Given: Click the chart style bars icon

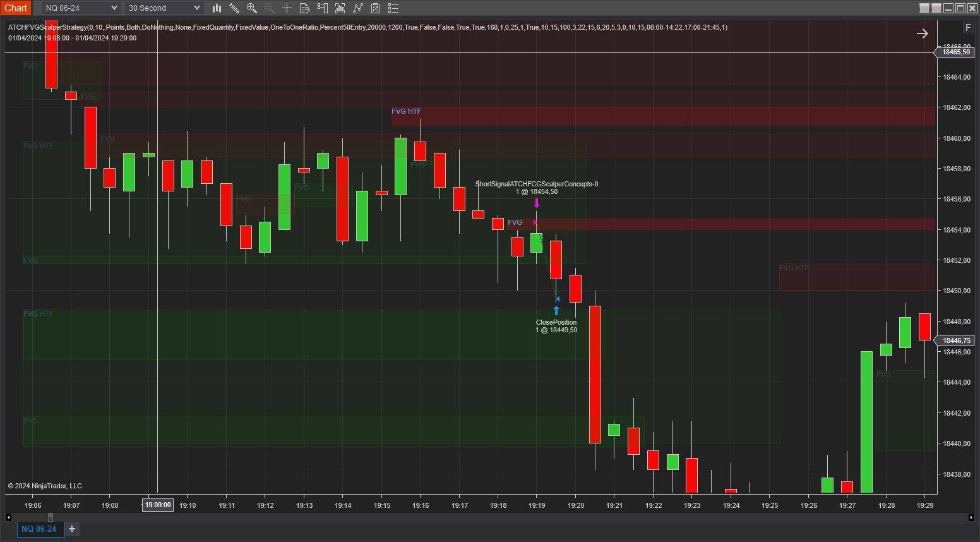Looking at the screenshot, I should tap(217, 8).
